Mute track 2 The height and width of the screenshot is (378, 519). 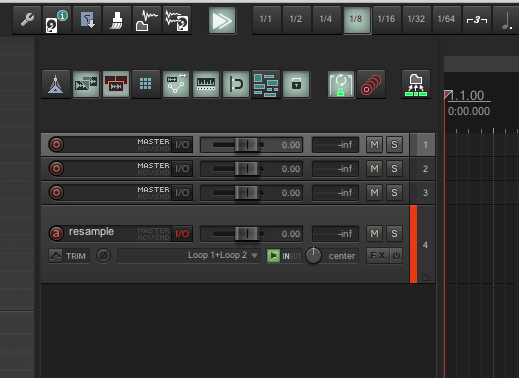tap(375, 169)
